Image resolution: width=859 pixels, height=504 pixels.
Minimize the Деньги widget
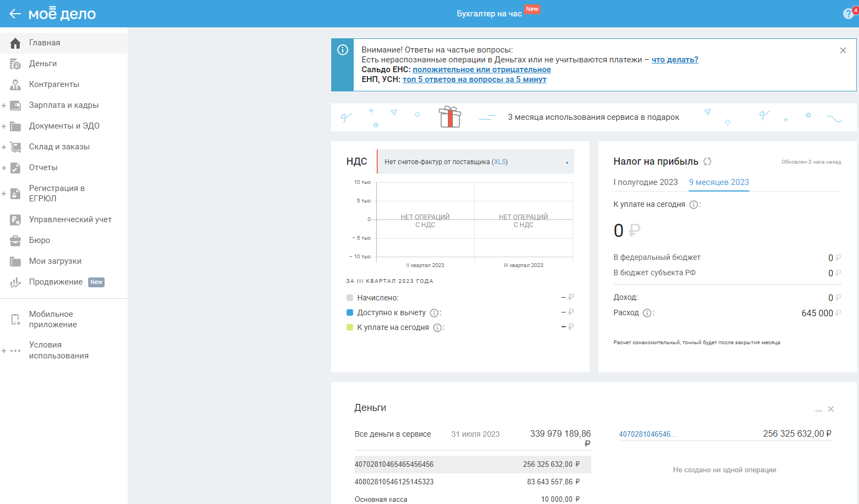point(818,409)
